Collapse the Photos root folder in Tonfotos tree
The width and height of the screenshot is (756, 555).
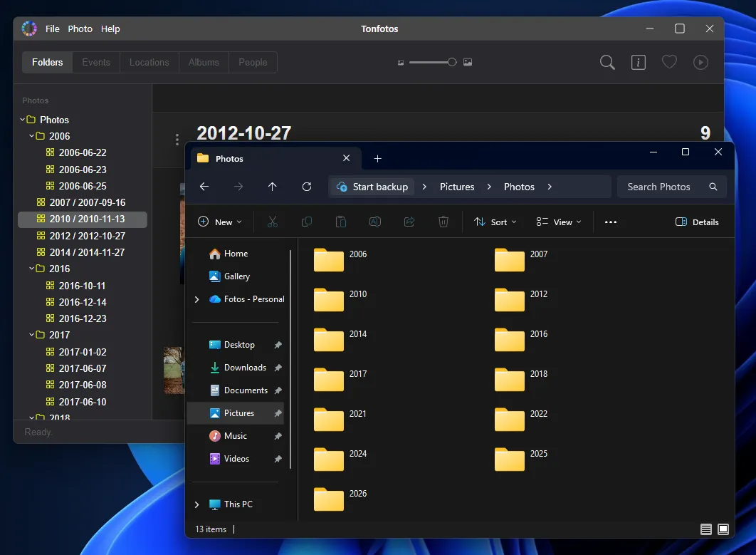click(22, 119)
